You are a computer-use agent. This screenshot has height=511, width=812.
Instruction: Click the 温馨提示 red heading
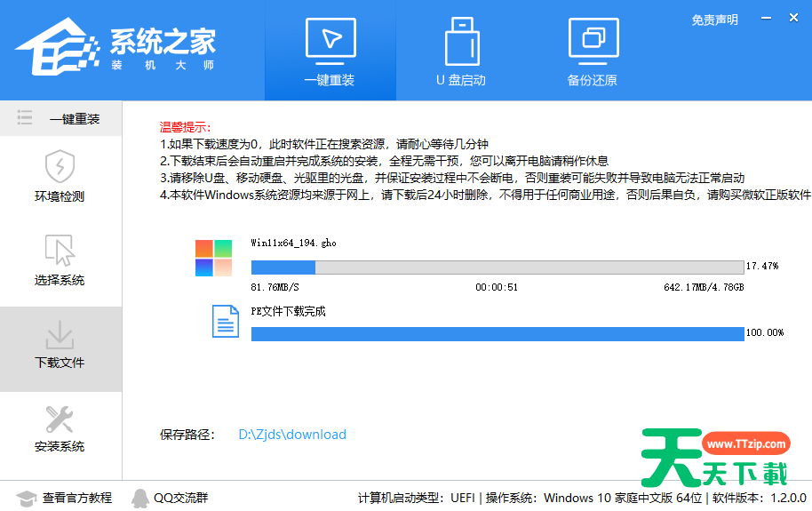(x=185, y=127)
